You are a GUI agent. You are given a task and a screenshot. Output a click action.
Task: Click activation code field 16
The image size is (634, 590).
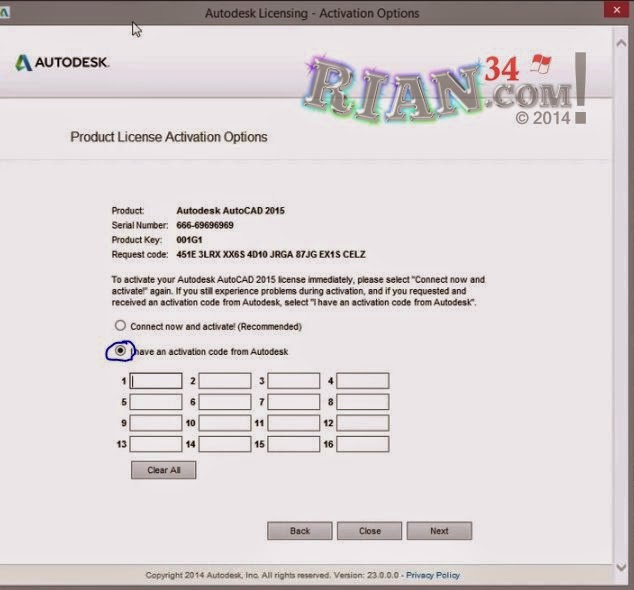[x=363, y=444]
